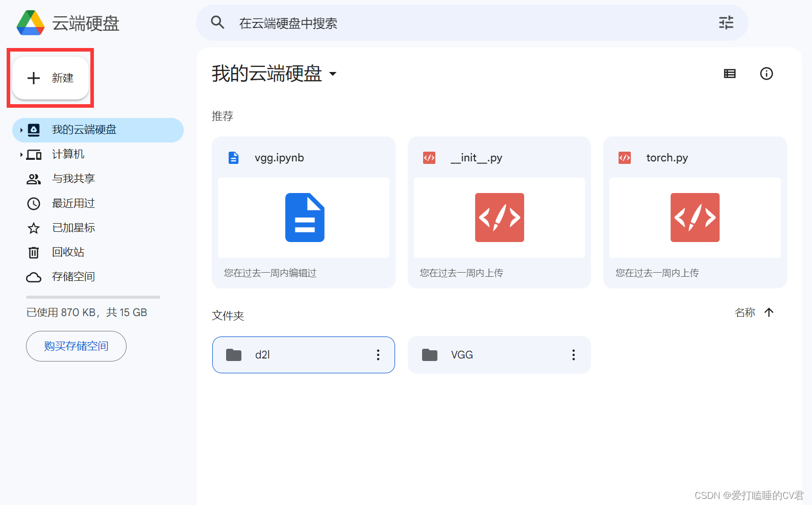The height and width of the screenshot is (505, 812).
Task: Open the torch.py thumbnail preview
Action: point(695,218)
